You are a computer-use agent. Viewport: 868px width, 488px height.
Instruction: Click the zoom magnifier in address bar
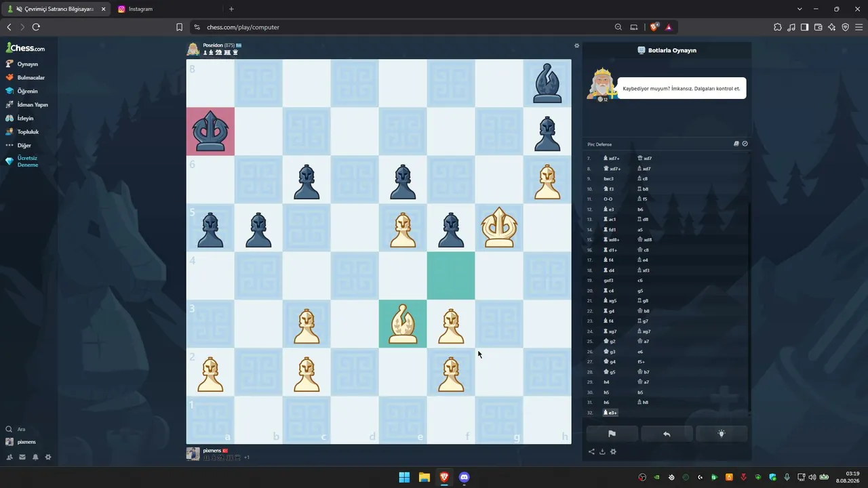click(x=618, y=27)
